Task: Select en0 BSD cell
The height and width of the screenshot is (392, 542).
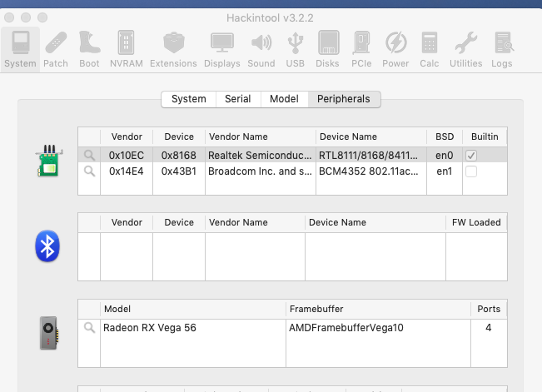Action: pos(445,156)
